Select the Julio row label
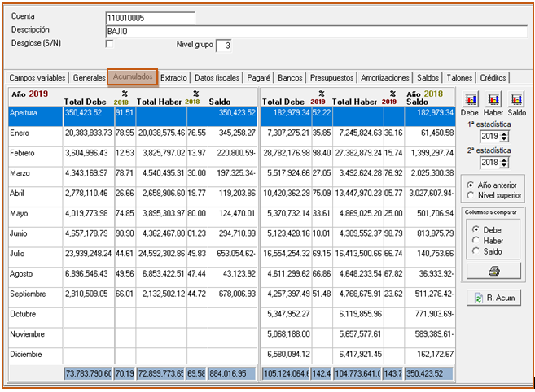Screen dimensions: 535x392 (17, 254)
